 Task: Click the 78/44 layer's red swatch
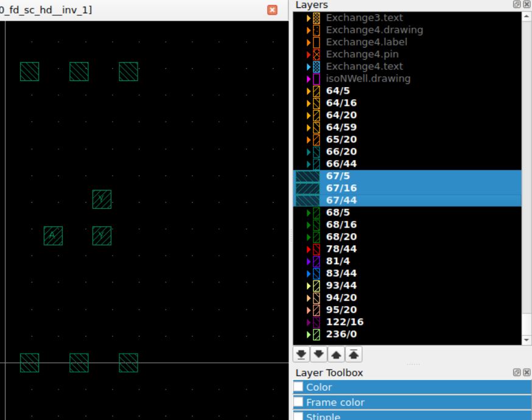pyautogui.click(x=316, y=249)
